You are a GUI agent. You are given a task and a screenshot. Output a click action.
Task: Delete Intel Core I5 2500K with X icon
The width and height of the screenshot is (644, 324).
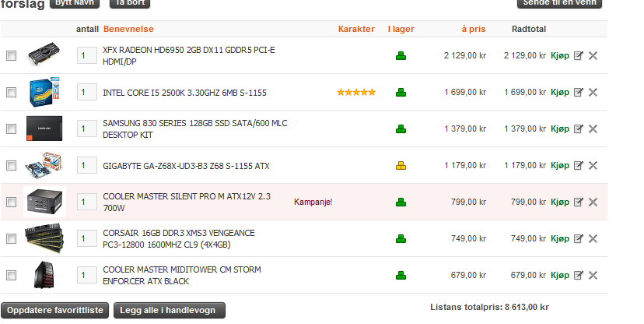(x=593, y=92)
